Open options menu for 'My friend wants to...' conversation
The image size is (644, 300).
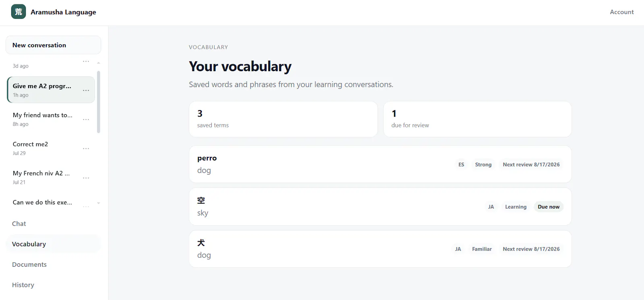(86, 119)
